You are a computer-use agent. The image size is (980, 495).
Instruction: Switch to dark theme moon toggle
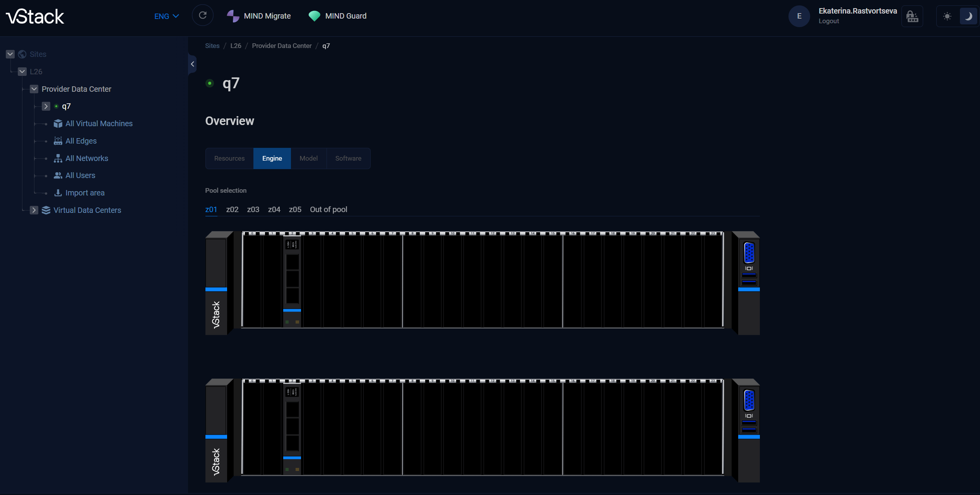[x=968, y=16]
